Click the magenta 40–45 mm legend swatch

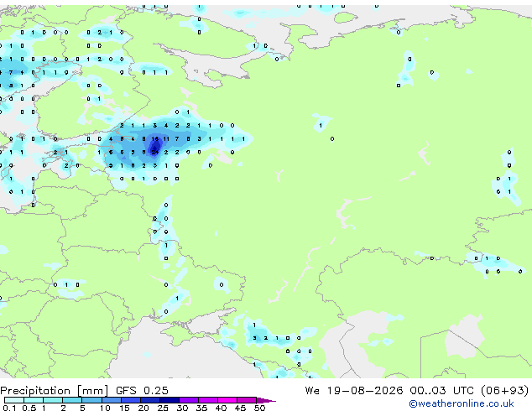click(x=227, y=400)
